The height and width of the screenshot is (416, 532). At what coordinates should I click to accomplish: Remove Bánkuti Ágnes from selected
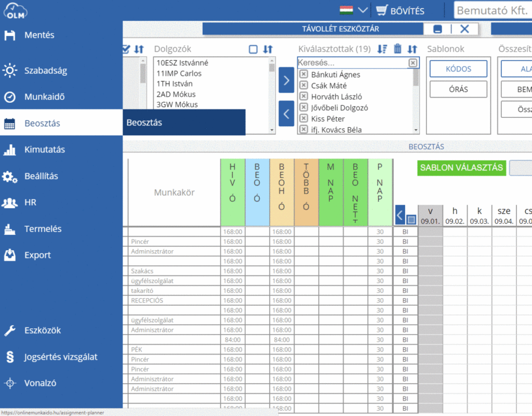(303, 74)
